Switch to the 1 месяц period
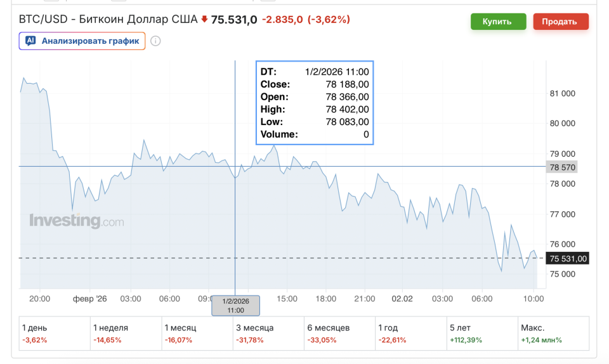The width and height of the screenshot is (609, 364). pos(197,334)
